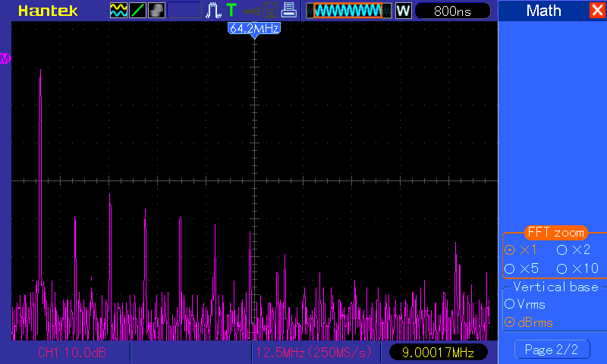Click the Vertical base section label
Screen dimensions: 607x364
point(555,287)
